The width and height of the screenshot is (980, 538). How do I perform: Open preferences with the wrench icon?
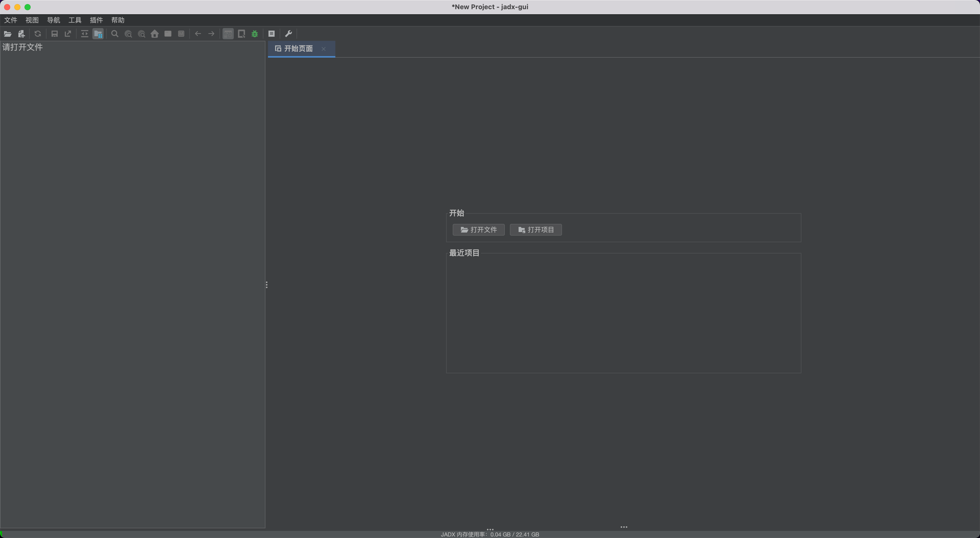click(x=288, y=34)
